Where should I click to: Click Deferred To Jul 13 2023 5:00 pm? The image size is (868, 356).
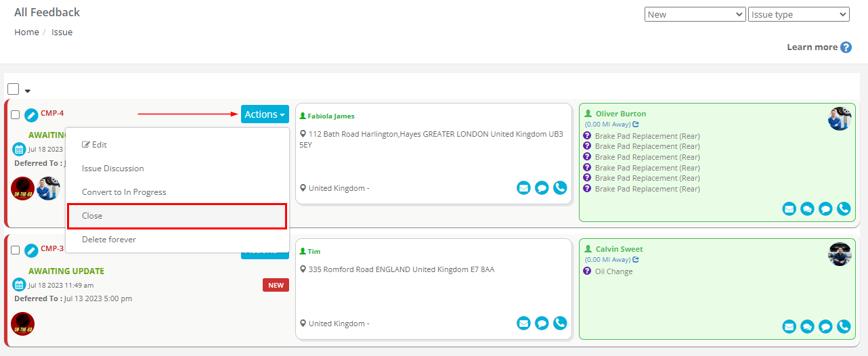coord(73,298)
